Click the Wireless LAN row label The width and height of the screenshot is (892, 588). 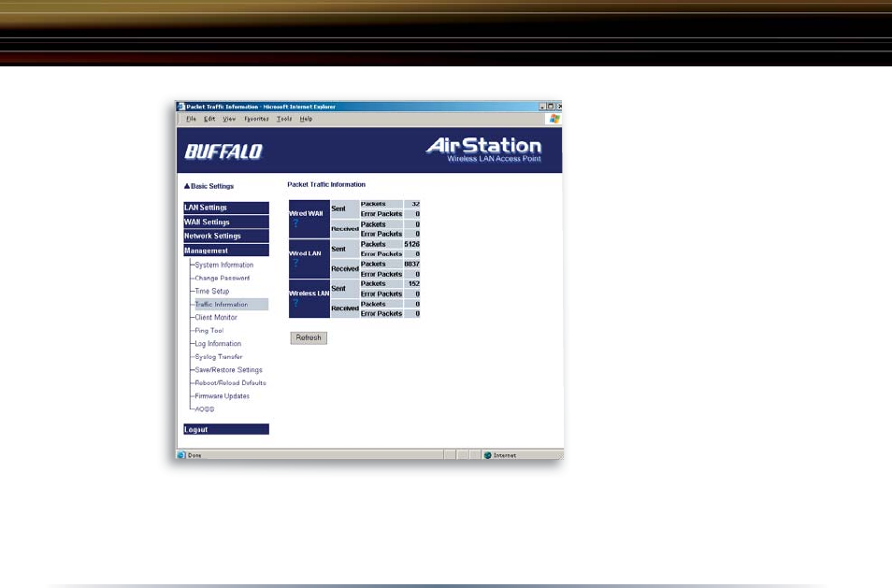(309, 294)
